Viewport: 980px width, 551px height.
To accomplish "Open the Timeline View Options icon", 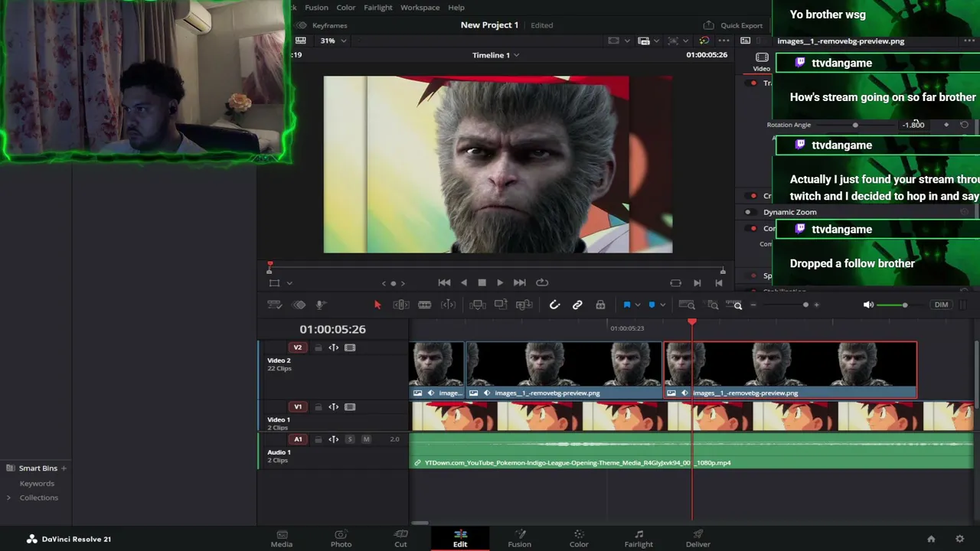I will tap(274, 305).
